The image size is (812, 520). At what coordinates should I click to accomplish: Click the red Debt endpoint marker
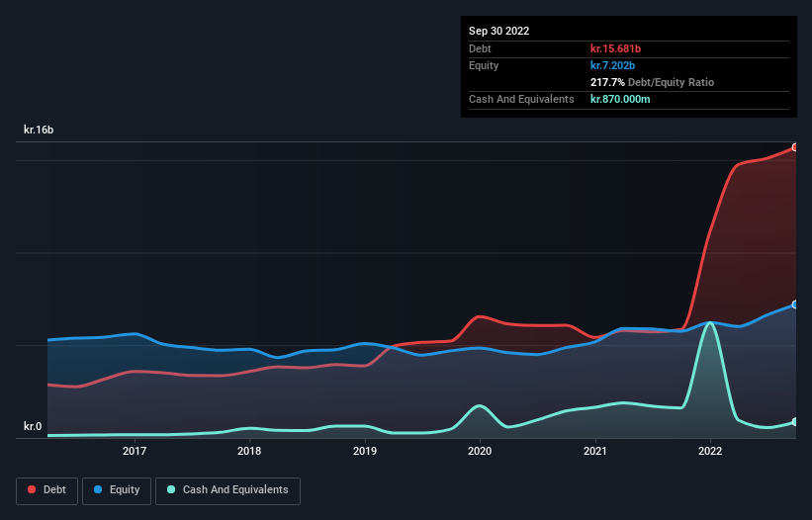coord(795,147)
